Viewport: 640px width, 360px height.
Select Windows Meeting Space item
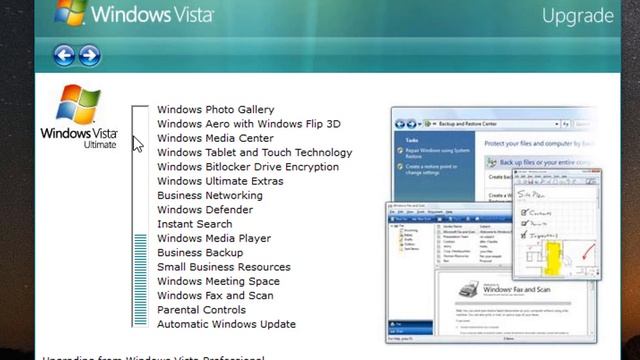(x=218, y=281)
